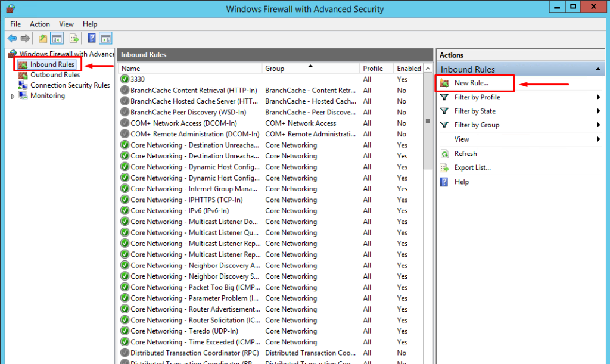The image size is (610, 364).
Task: Click the gray icon beside COM+ Network Access
Action: click(x=125, y=123)
